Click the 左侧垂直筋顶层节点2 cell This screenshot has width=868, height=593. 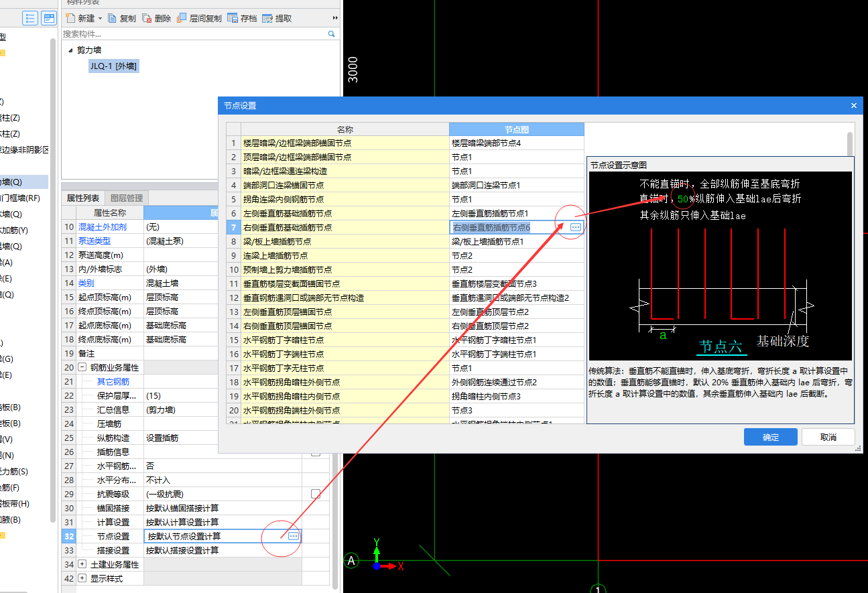pyautogui.click(x=517, y=312)
